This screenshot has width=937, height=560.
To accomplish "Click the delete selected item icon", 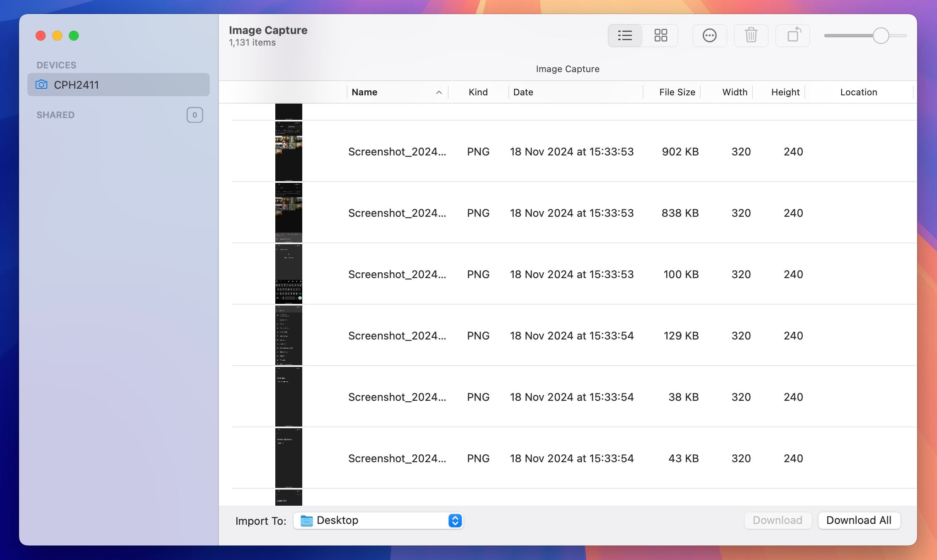I will tap(751, 34).
